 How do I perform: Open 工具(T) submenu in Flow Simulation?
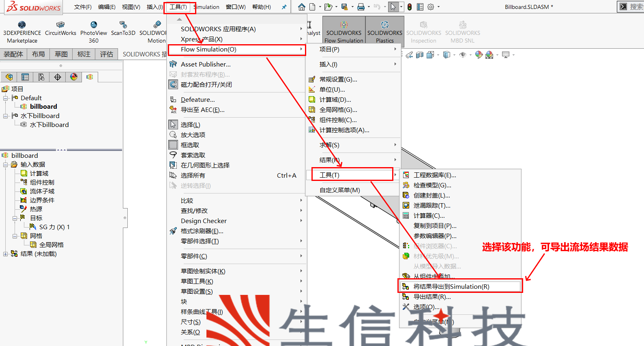[x=352, y=175]
